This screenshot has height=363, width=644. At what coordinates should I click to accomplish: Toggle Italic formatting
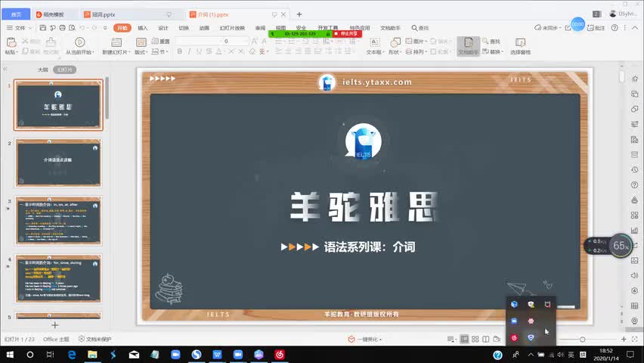pyautogui.click(x=189, y=51)
